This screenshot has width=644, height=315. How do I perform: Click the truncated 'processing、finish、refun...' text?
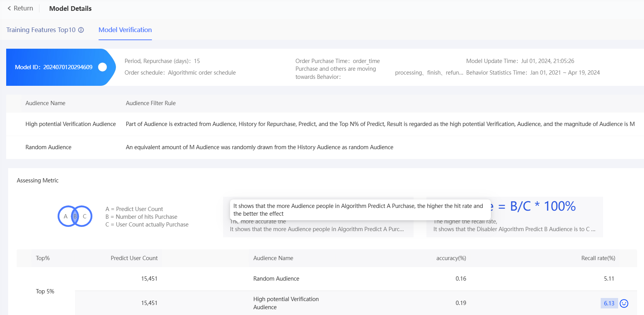click(x=429, y=73)
